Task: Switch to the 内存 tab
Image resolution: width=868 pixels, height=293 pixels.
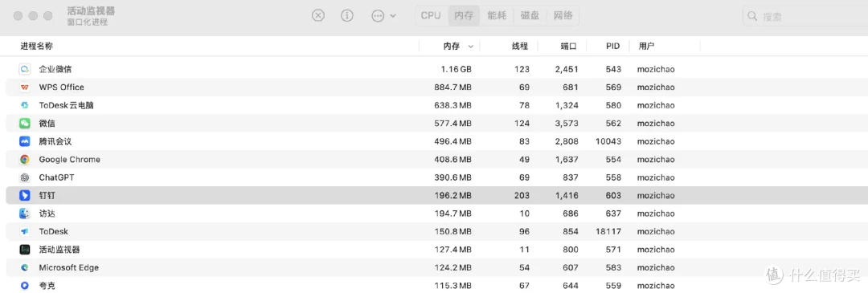Action: pyautogui.click(x=464, y=15)
